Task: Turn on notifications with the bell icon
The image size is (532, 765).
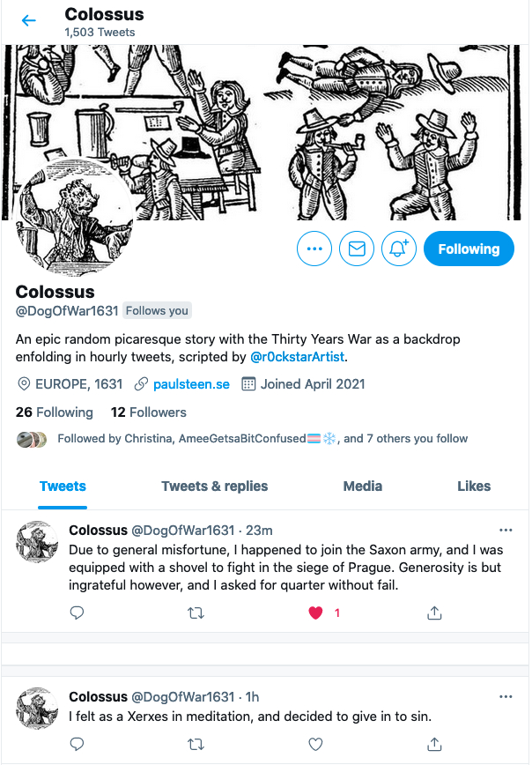Action: coord(399,249)
